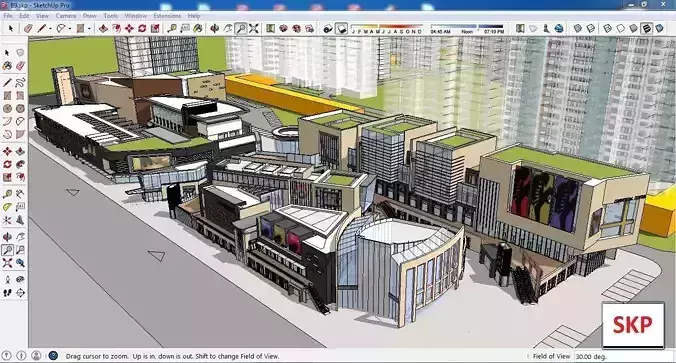Open the Extensions menu
Image resolution: width=676 pixels, height=363 pixels.
click(x=167, y=16)
